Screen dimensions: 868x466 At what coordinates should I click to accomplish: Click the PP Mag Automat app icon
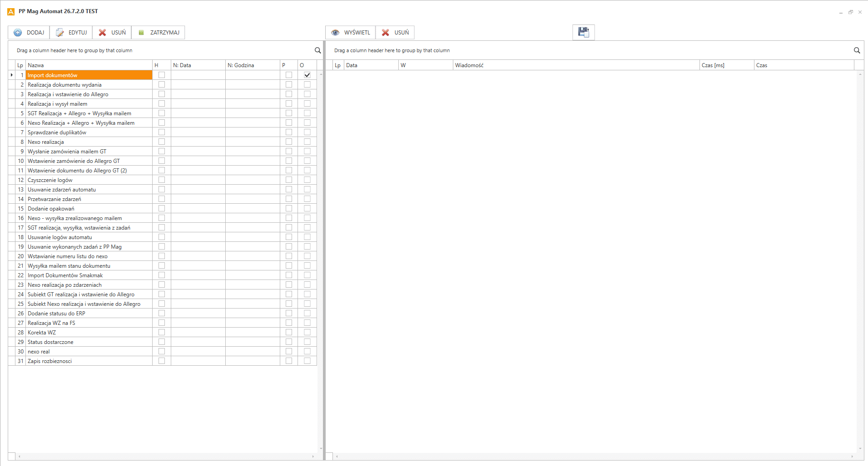pyautogui.click(x=11, y=11)
